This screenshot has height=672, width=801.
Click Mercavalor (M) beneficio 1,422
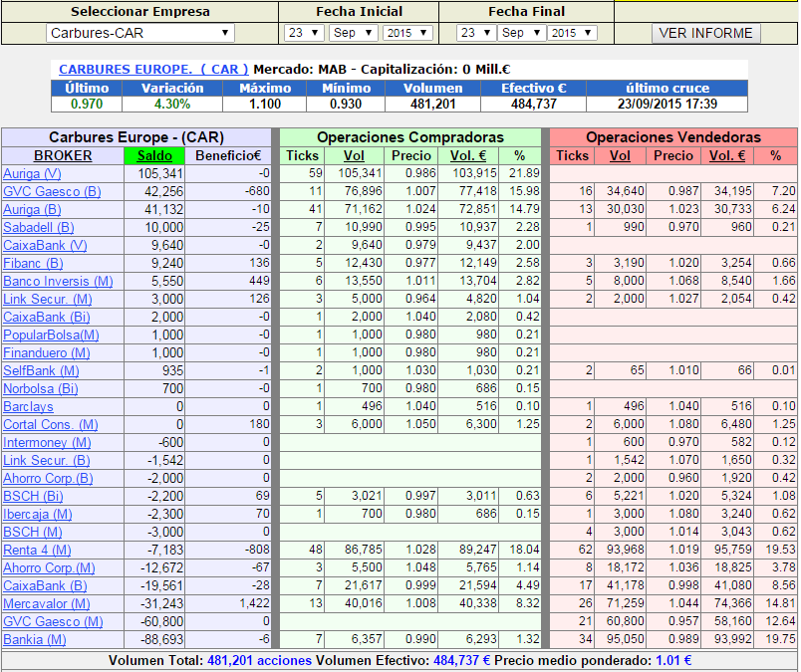click(254, 603)
